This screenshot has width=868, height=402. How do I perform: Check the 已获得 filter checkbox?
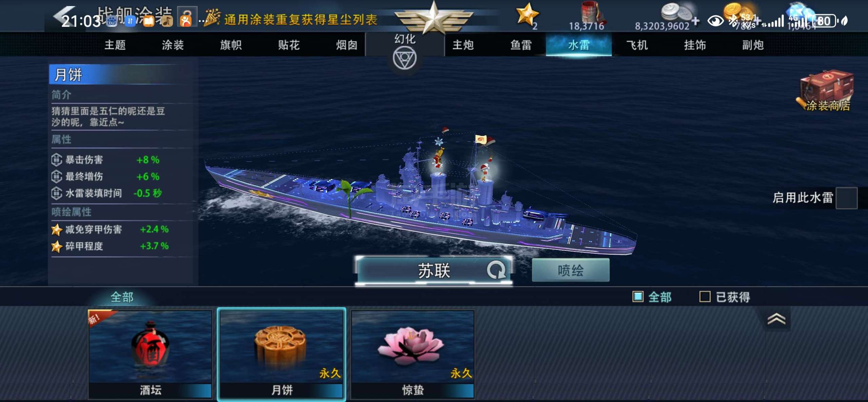[705, 297]
